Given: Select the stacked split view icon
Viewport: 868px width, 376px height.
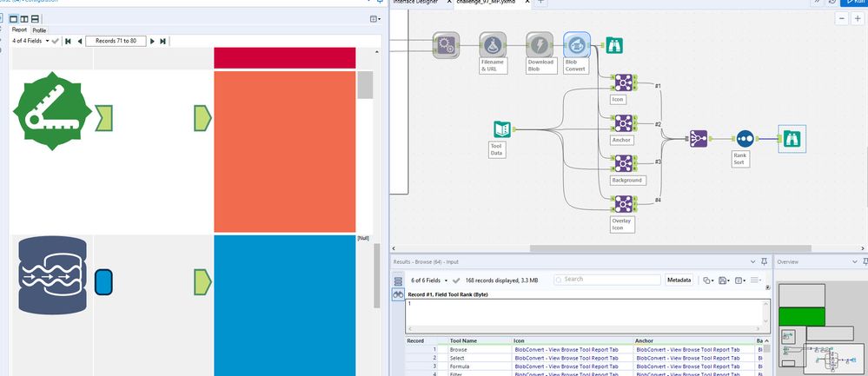Looking at the screenshot, I should click(35, 19).
